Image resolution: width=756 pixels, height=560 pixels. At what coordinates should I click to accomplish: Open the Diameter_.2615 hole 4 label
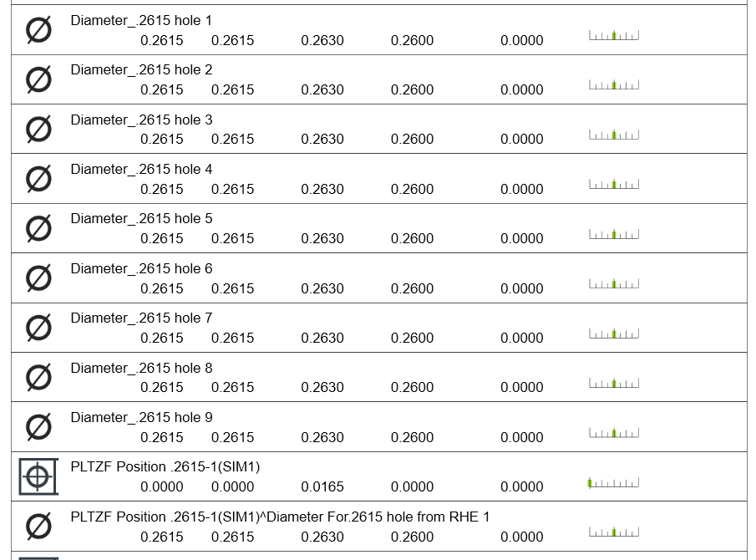click(141, 169)
